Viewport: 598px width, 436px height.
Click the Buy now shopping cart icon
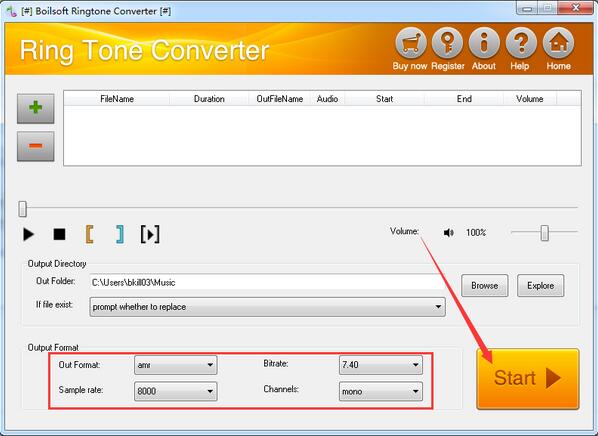tap(410, 43)
